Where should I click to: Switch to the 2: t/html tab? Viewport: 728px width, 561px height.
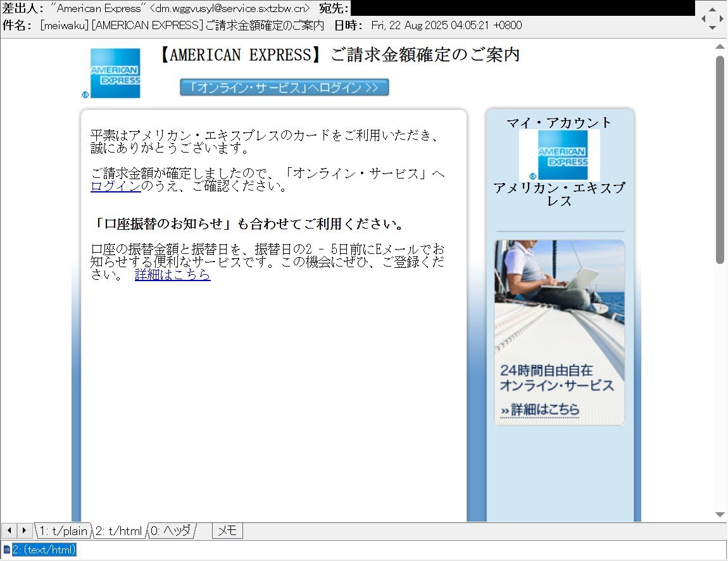(119, 531)
